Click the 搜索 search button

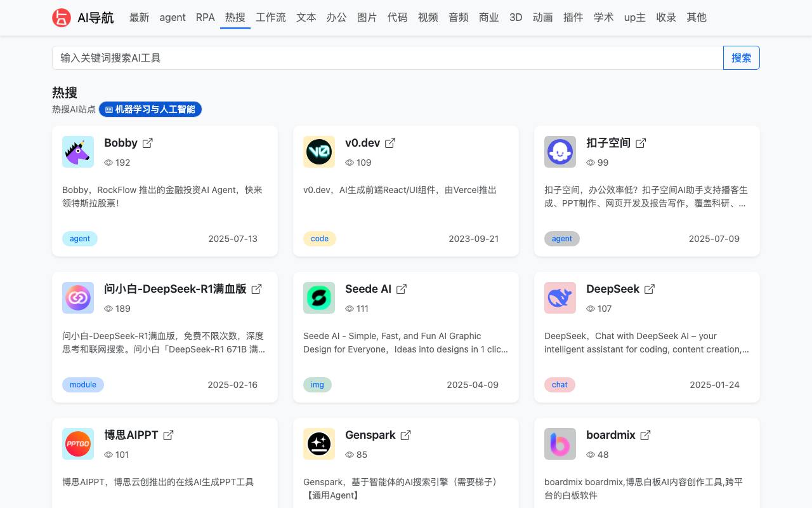click(x=742, y=58)
